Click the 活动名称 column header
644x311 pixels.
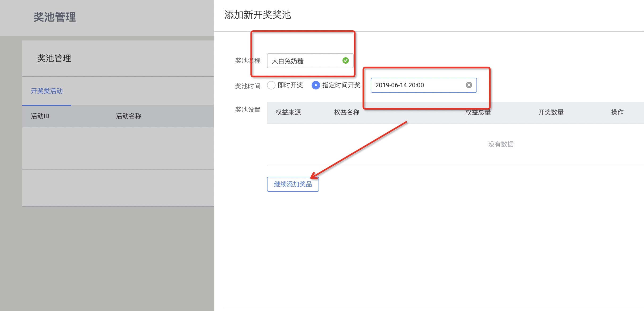point(129,116)
